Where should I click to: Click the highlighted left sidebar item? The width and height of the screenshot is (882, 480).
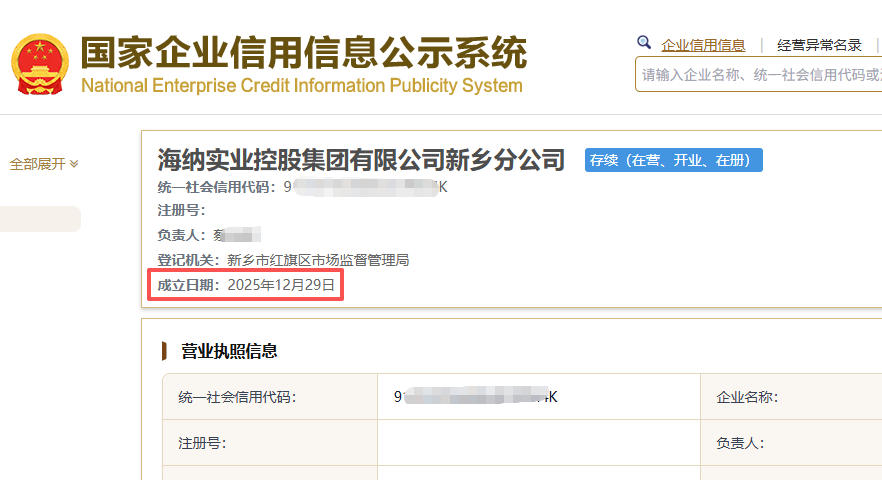(x=40, y=219)
